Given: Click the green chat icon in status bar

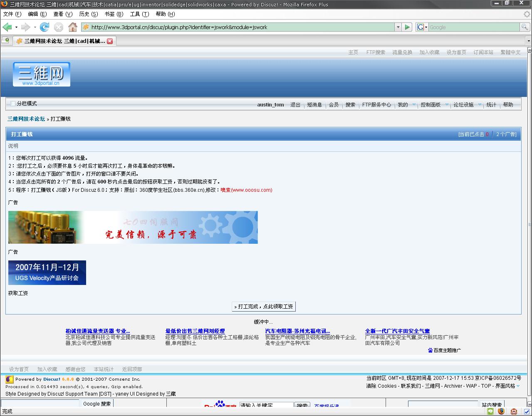Looking at the screenshot, I should 491,411.
